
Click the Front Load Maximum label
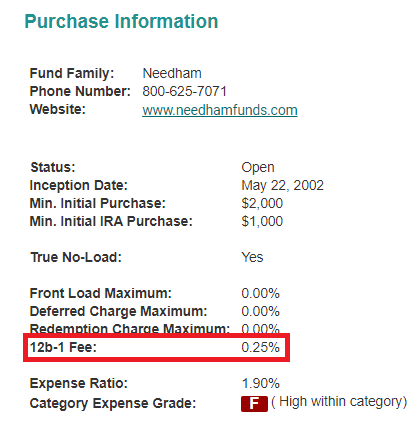[101, 293]
